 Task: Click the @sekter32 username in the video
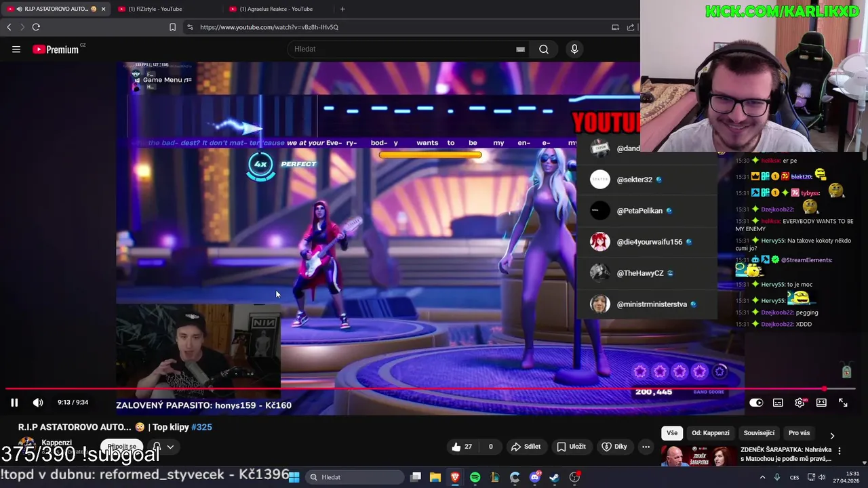(634, 180)
